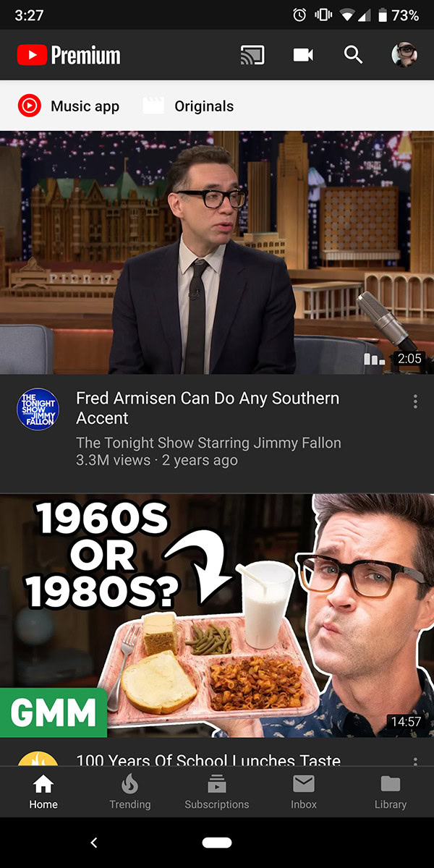Open options menu for School Lunches video
The width and height of the screenshot is (434, 868).
coord(415,761)
